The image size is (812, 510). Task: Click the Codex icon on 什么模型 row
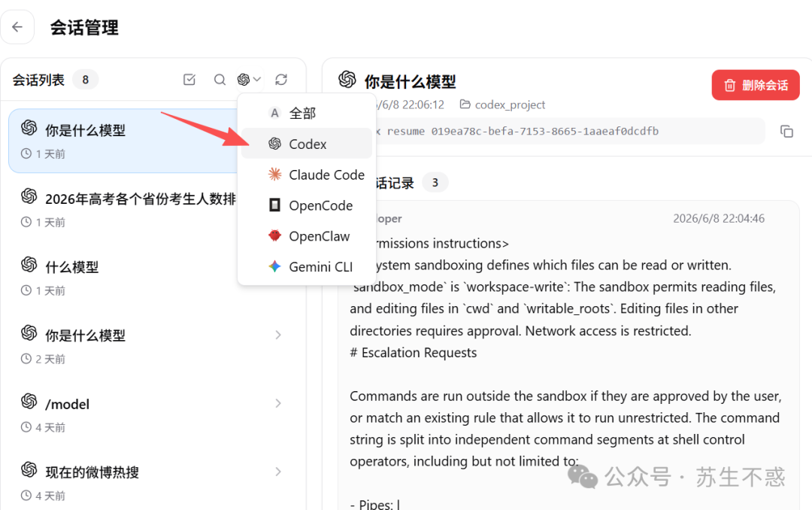click(x=29, y=264)
